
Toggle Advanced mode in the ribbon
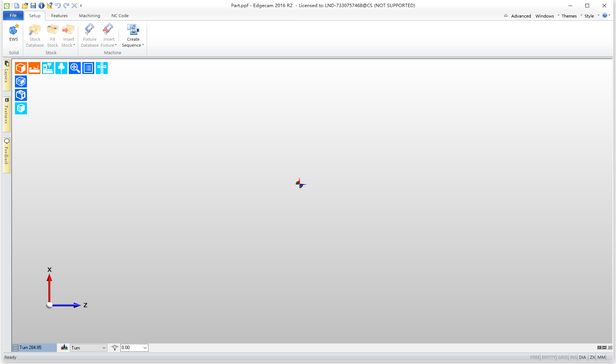tap(521, 16)
